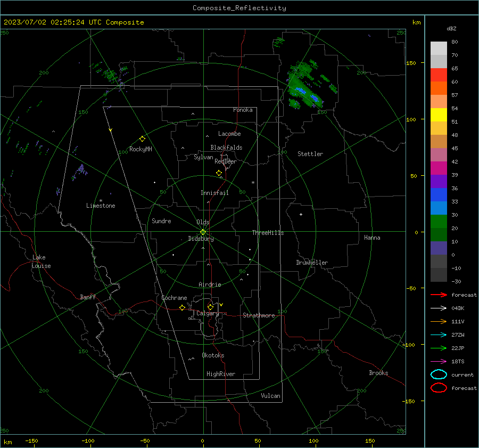Screen dimensions: 479x448
Task: Click the cyan 27ZW arrow icon
Action: click(439, 335)
